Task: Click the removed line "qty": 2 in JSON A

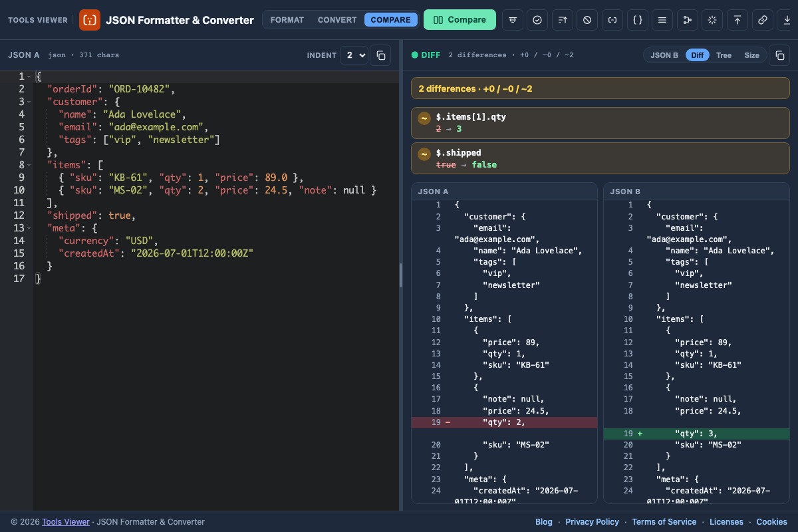Action: tap(504, 422)
